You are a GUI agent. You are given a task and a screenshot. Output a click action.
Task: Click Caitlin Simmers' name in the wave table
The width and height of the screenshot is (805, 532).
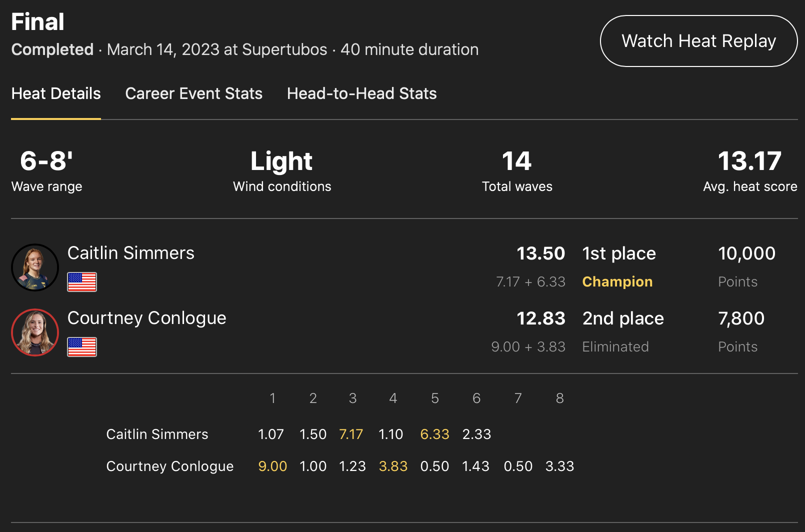point(157,434)
